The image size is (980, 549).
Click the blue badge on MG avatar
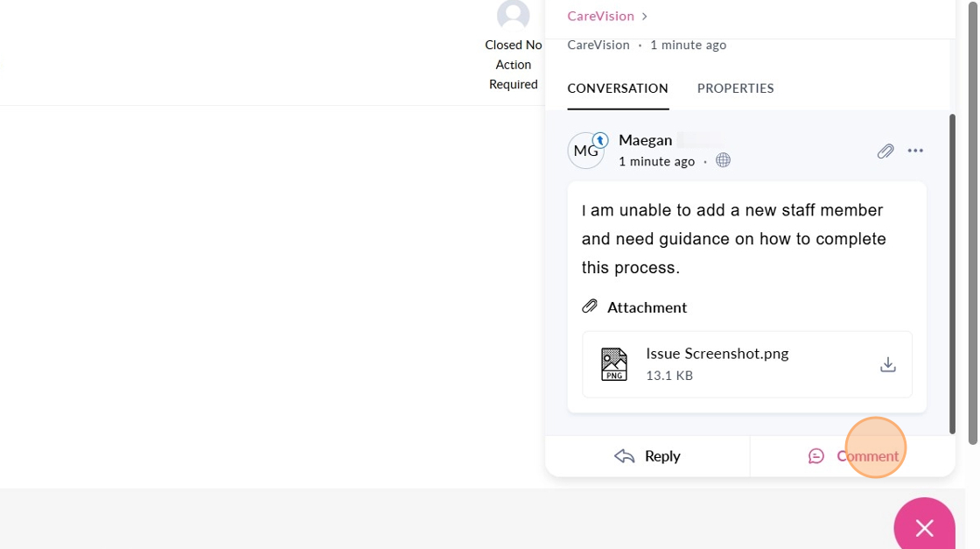(600, 140)
